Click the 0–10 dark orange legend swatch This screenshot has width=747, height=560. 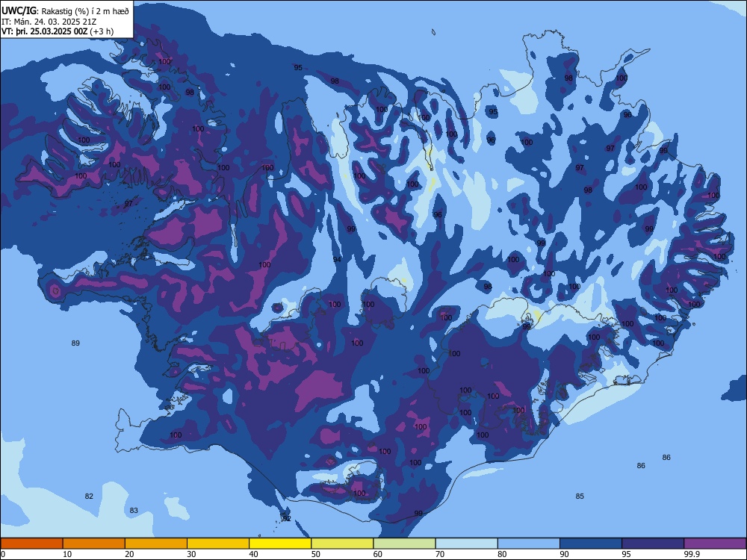click(x=31, y=544)
